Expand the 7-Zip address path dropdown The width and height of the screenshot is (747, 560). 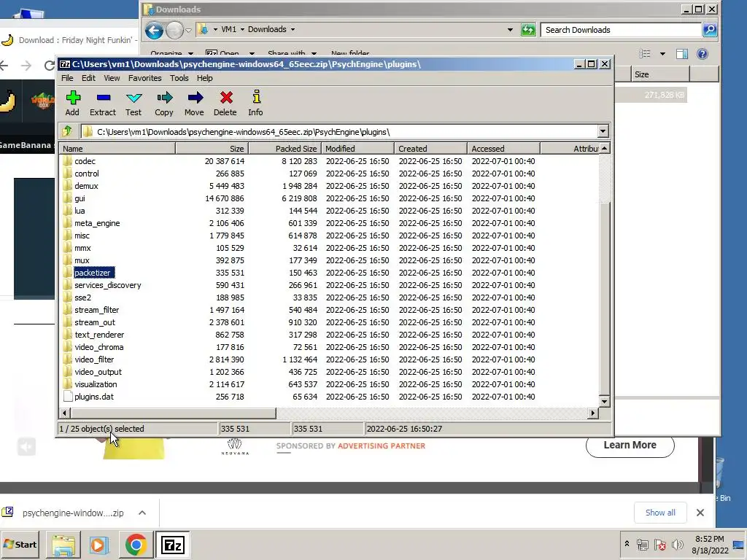click(x=603, y=131)
